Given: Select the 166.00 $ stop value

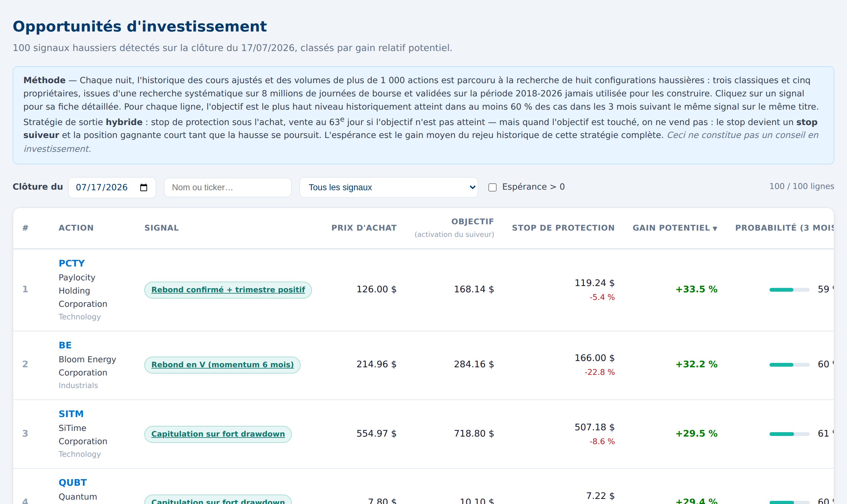Looking at the screenshot, I should pyautogui.click(x=595, y=358).
